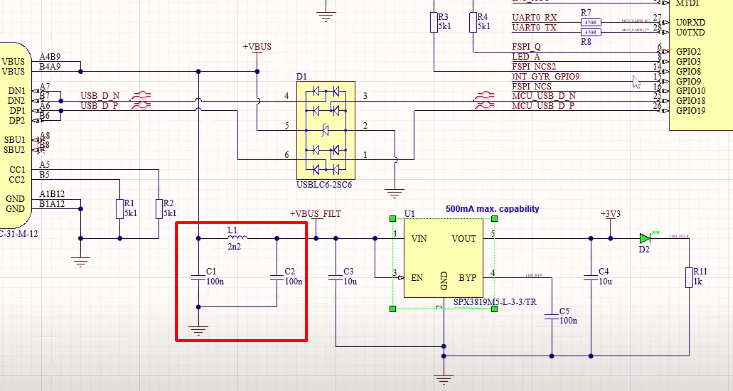Click the SBU1 pin label on the USB connector

click(14, 140)
